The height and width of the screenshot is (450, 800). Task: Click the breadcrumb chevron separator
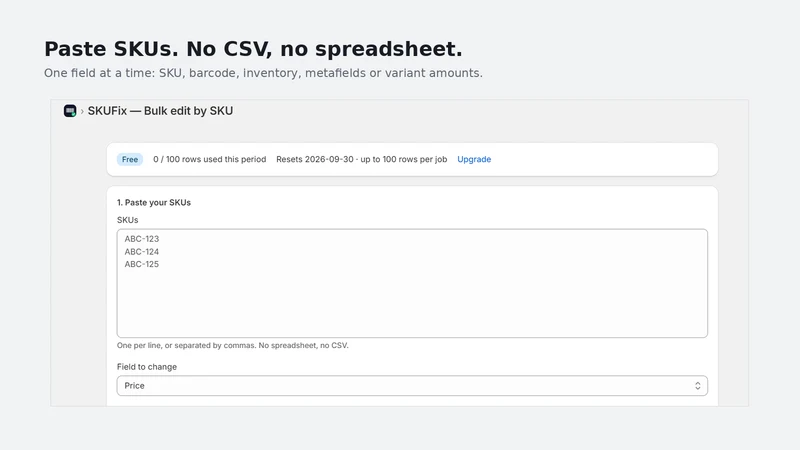pyautogui.click(x=82, y=111)
